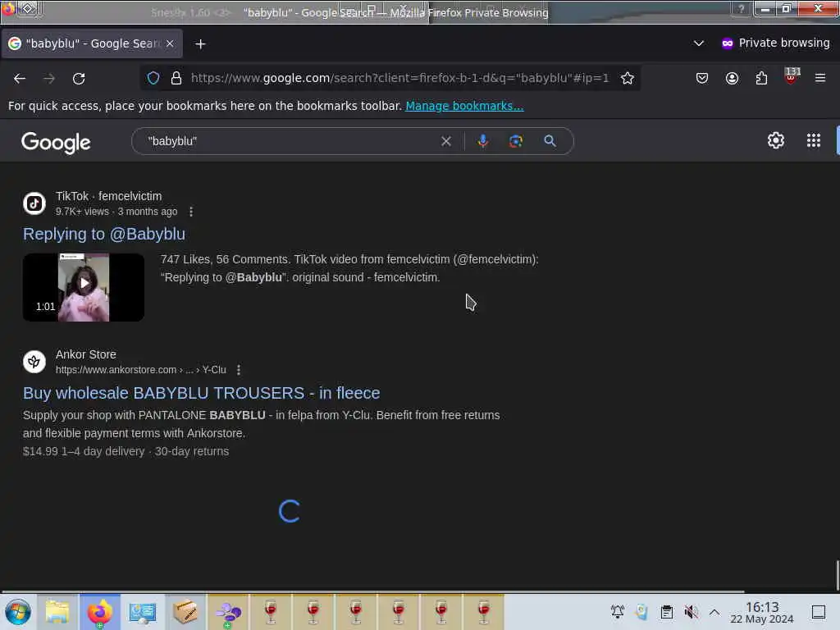The height and width of the screenshot is (630, 840).
Task: Reload the current Google search page
Action: [x=79, y=79]
